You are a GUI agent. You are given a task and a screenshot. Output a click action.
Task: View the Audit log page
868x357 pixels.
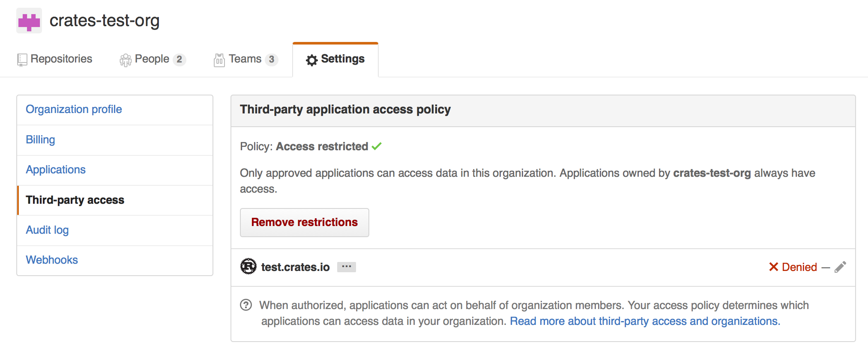[x=47, y=230]
